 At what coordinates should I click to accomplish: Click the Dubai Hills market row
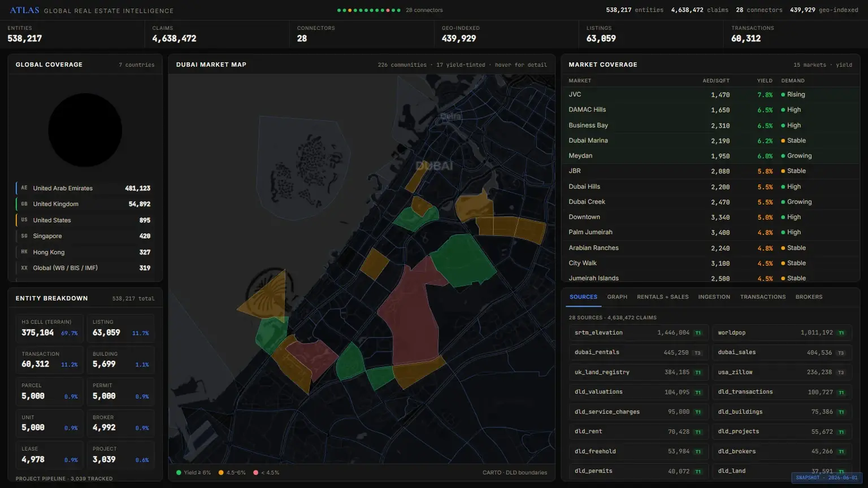click(710, 186)
